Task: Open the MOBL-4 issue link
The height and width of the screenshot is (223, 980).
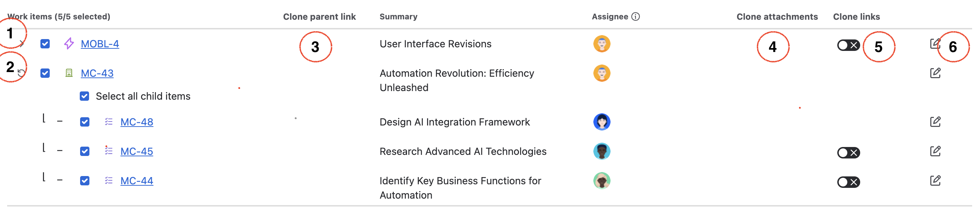Action: click(100, 44)
